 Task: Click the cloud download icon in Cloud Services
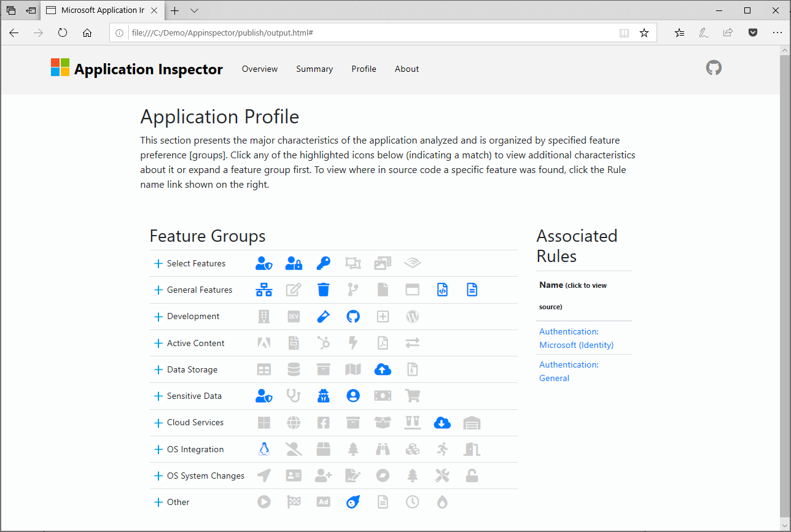tap(442, 423)
